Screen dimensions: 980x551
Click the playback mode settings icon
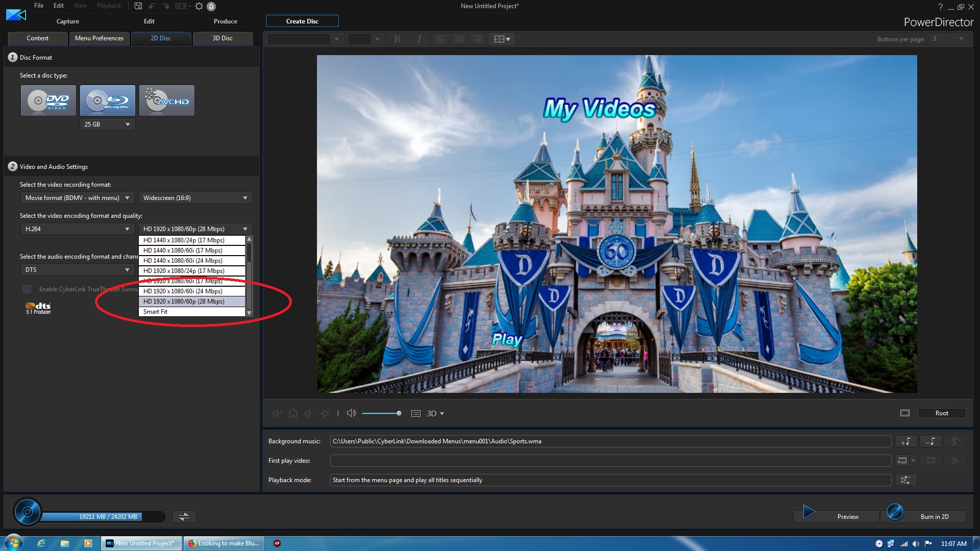click(x=905, y=480)
